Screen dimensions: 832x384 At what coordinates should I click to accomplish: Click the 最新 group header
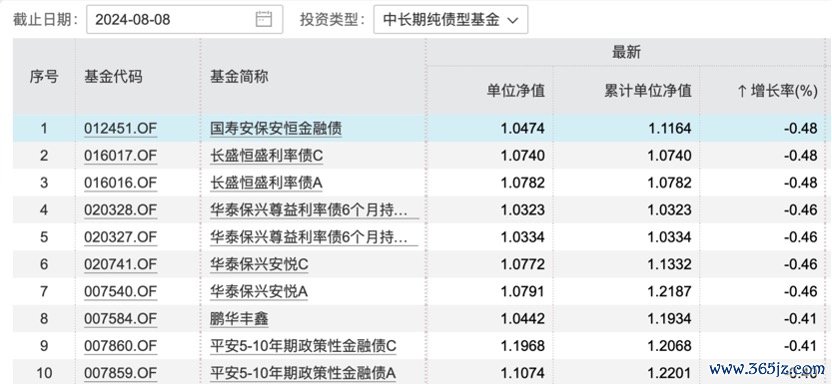[627, 52]
